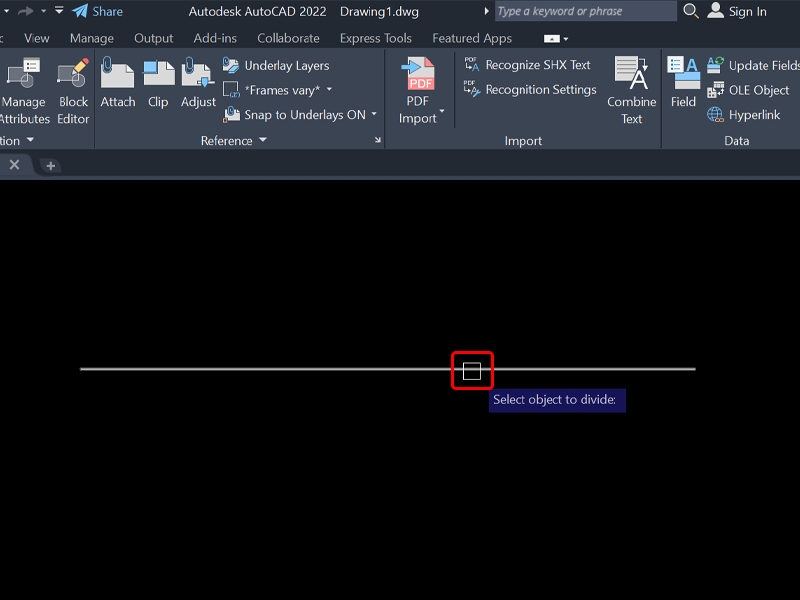The image size is (800, 600).
Task: Expand the partially visible panel title arrow
Action: pyautogui.click(x=30, y=140)
